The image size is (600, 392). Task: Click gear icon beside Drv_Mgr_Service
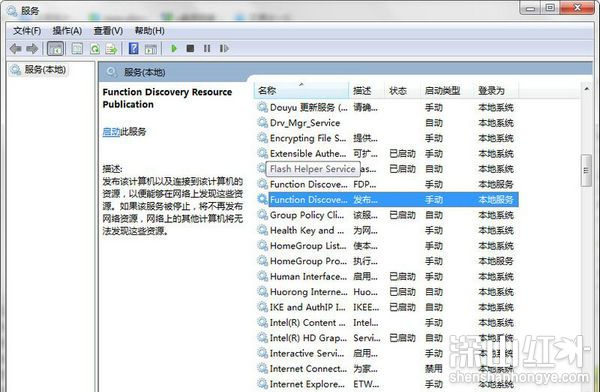pyautogui.click(x=262, y=122)
